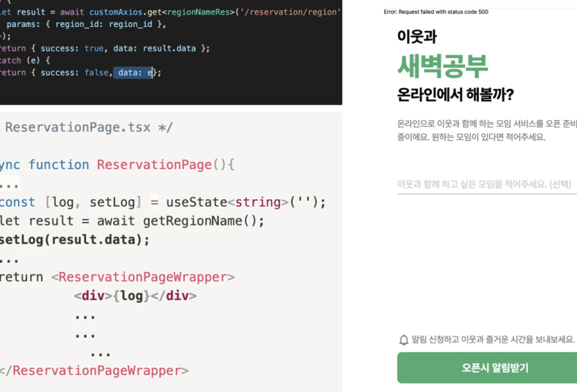Click the green 새벽공부 heading
The width and height of the screenshot is (577, 392).
coord(442,66)
